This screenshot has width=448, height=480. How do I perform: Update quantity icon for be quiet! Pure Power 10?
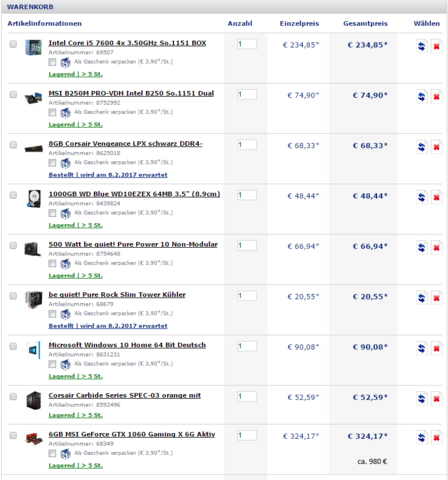tap(422, 247)
